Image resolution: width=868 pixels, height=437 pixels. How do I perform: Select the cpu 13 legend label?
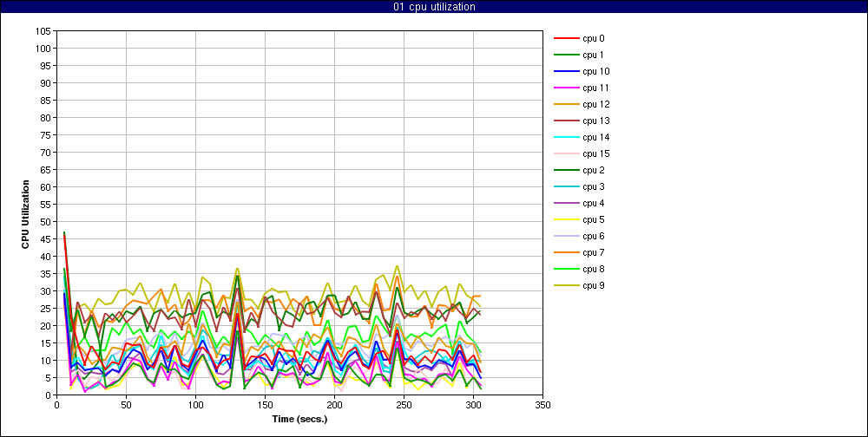point(595,121)
